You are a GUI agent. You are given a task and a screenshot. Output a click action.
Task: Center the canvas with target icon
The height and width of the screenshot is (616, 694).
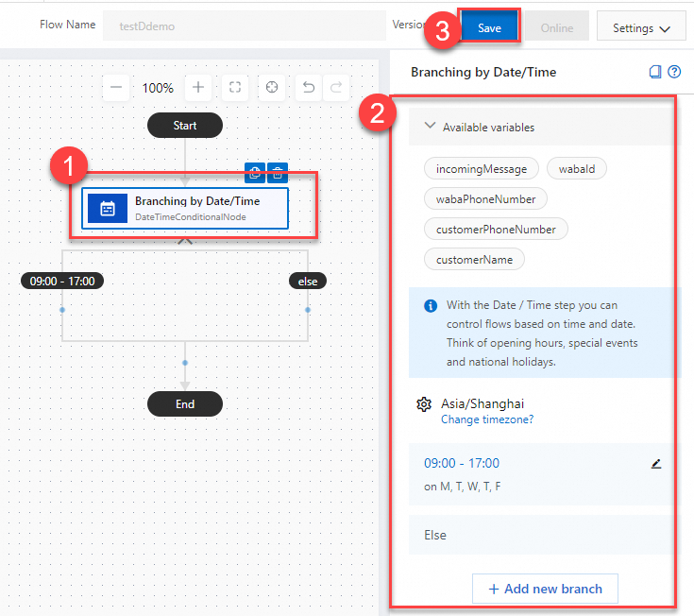[272, 87]
